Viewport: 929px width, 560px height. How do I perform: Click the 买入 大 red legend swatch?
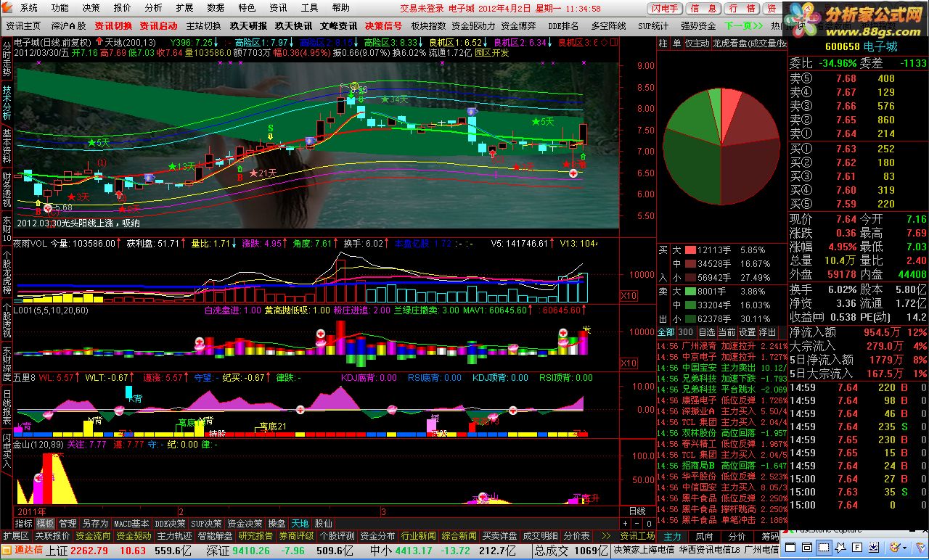tap(690, 250)
